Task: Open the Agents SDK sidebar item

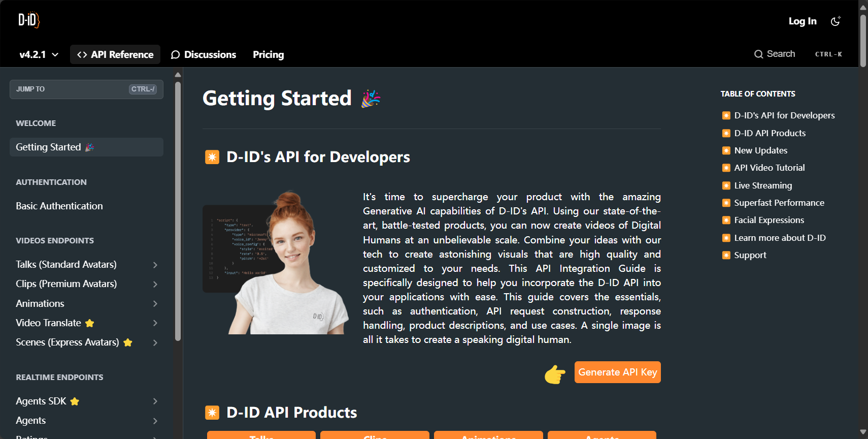Action: click(x=41, y=401)
